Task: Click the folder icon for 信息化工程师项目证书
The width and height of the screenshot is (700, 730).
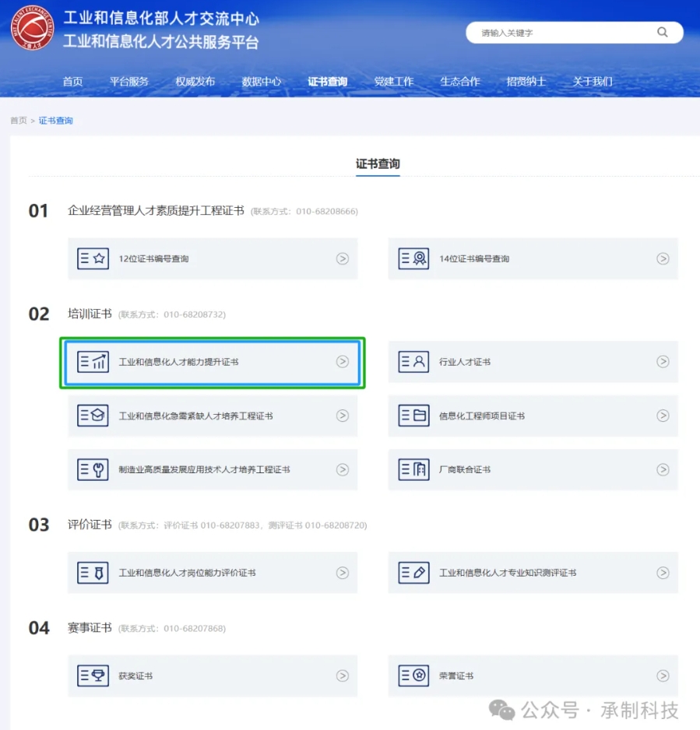Action: tap(413, 416)
